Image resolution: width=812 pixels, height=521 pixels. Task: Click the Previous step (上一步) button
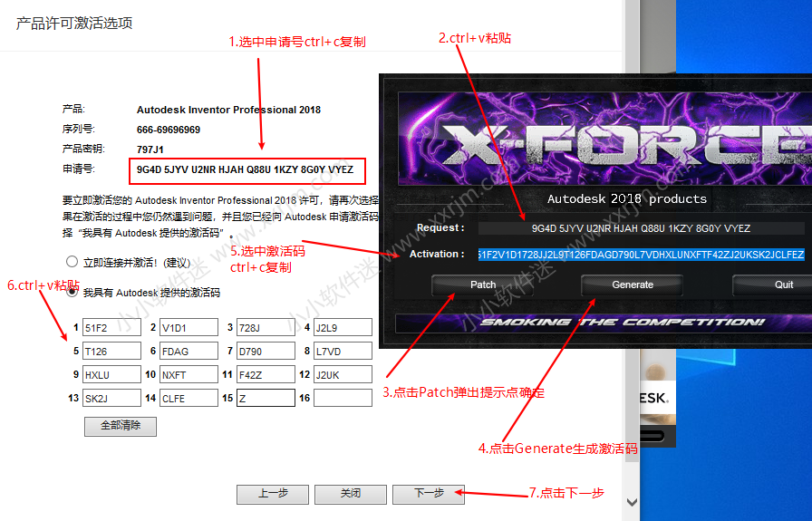[x=273, y=494]
